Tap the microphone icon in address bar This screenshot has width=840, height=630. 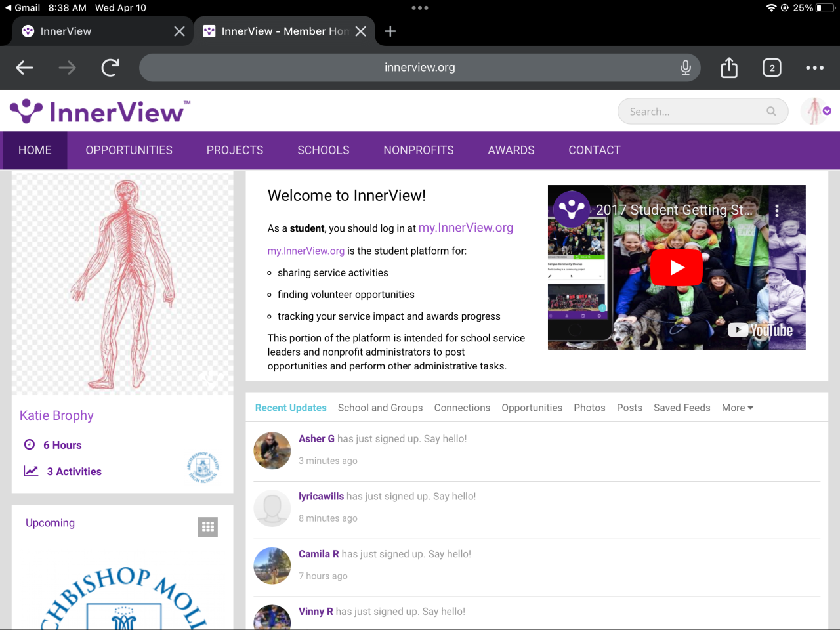point(686,68)
